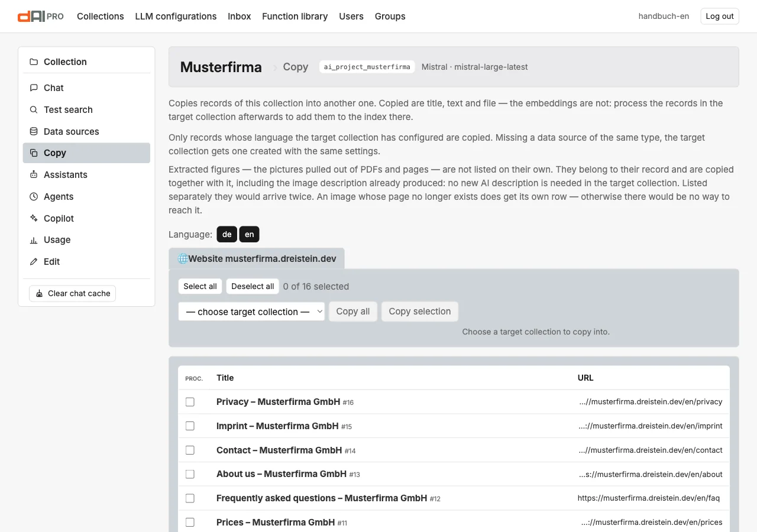This screenshot has width=757, height=532.
Task: Click the Edit pencil icon
Action: pyautogui.click(x=34, y=262)
